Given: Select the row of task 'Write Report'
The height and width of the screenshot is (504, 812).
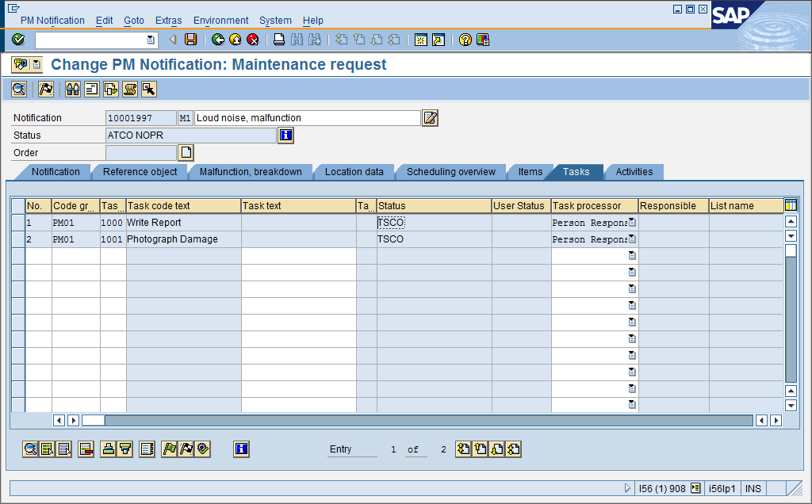Looking at the screenshot, I should click(x=18, y=223).
